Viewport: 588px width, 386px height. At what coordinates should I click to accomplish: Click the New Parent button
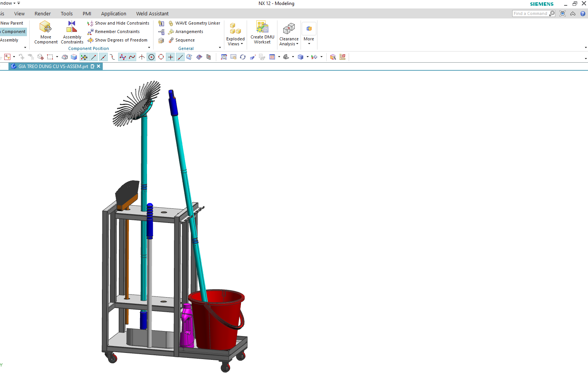[12, 23]
